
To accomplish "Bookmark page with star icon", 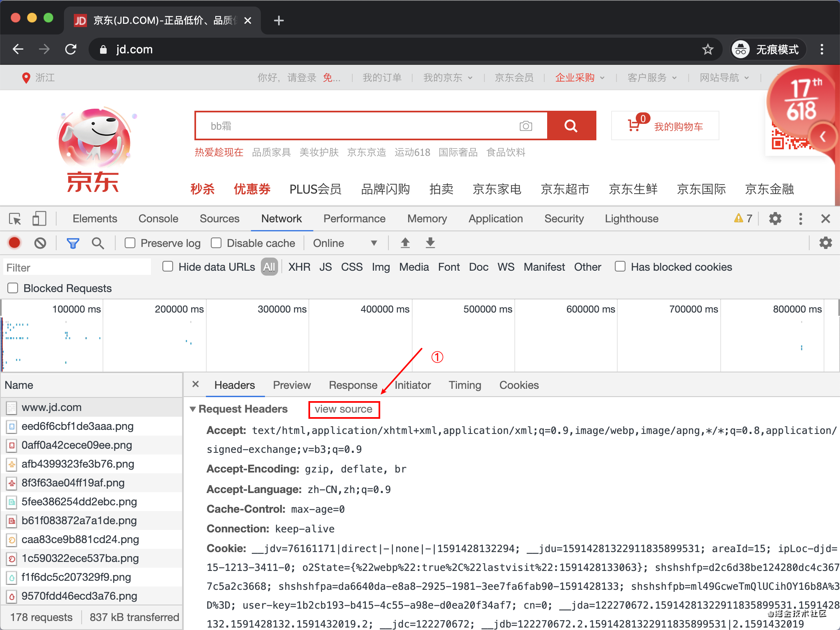I will point(708,50).
